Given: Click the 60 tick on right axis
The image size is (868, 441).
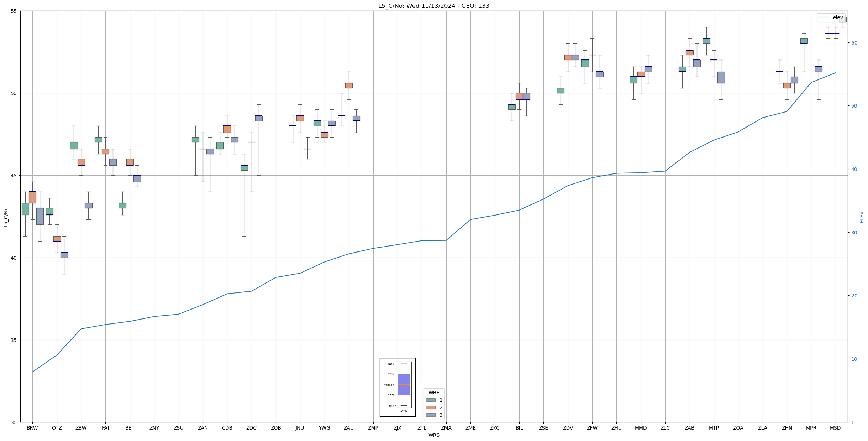Looking at the screenshot, I should click(x=854, y=43).
